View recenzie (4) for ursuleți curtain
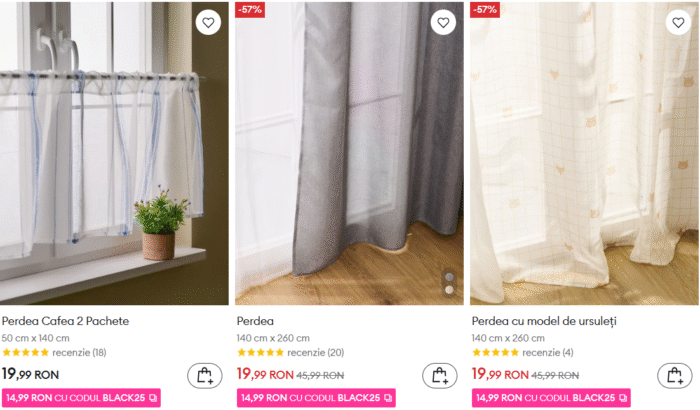The height and width of the screenshot is (410, 700). (548, 352)
